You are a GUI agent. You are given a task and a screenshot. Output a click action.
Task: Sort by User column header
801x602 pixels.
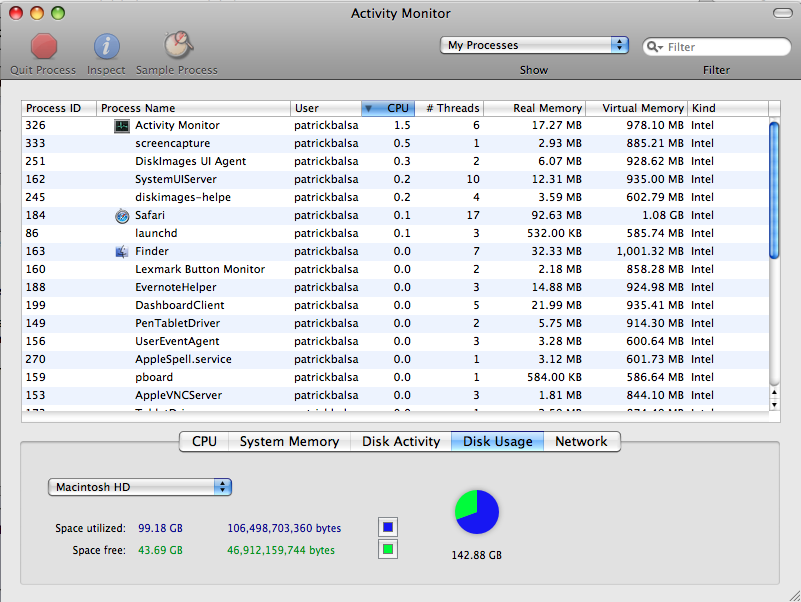(x=326, y=108)
